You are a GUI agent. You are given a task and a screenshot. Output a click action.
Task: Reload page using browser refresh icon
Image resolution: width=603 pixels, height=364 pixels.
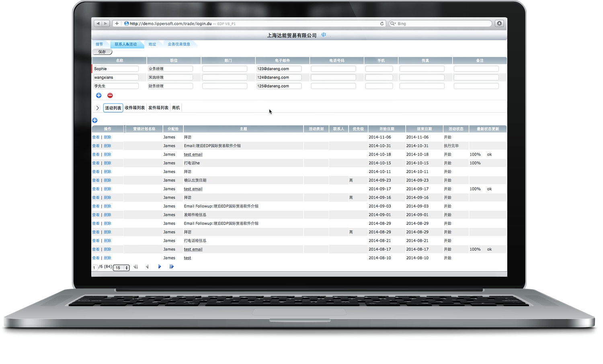[381, 24]
